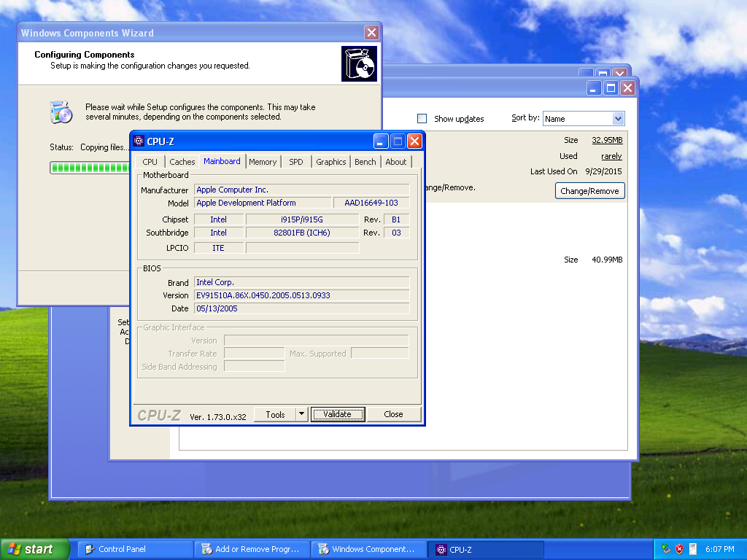Click the small setup icon beside Please wait
This screenshot has width=747, height=560.
click(61, 112)
